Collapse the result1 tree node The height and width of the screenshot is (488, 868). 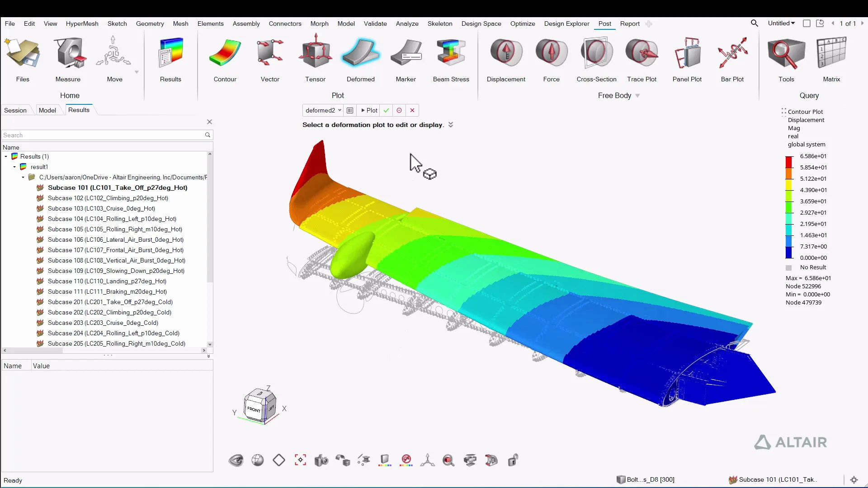click(x=14, y=167)
